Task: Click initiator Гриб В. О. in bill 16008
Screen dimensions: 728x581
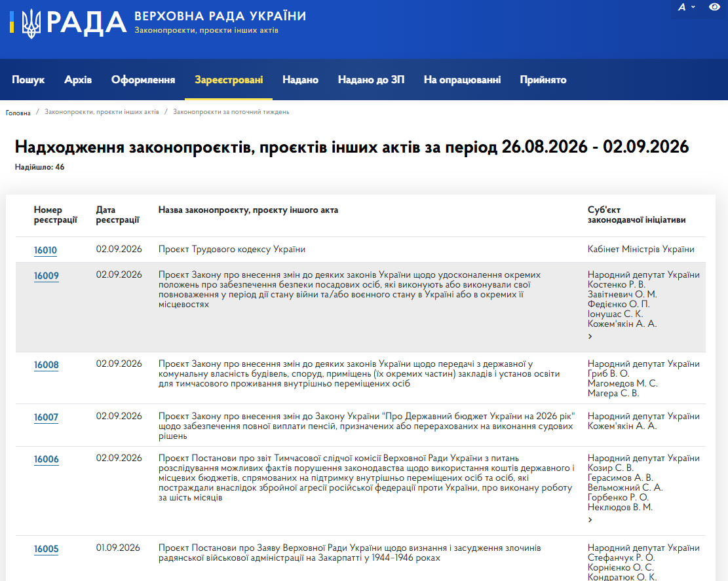Action: pyautogui.click(x=608, y=373)
